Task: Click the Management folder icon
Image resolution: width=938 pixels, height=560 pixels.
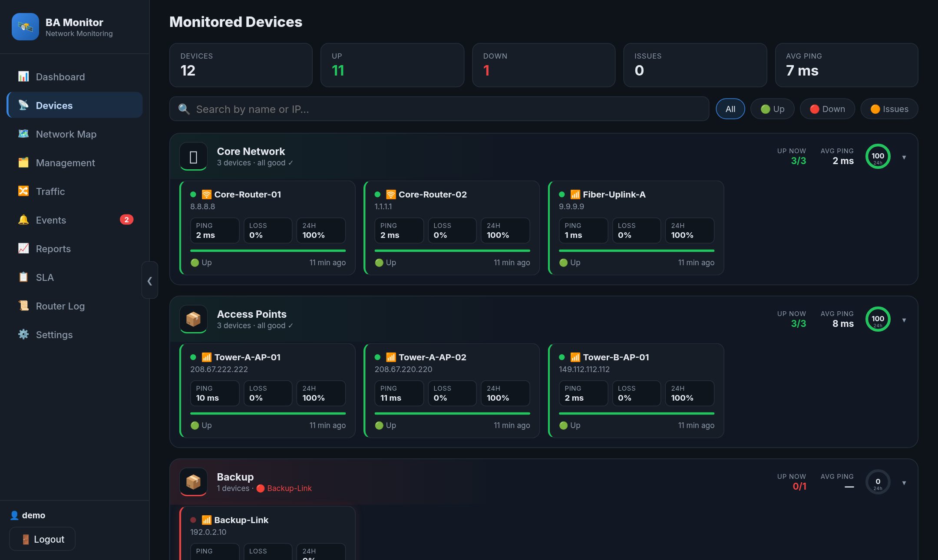Action: (23, 162)
